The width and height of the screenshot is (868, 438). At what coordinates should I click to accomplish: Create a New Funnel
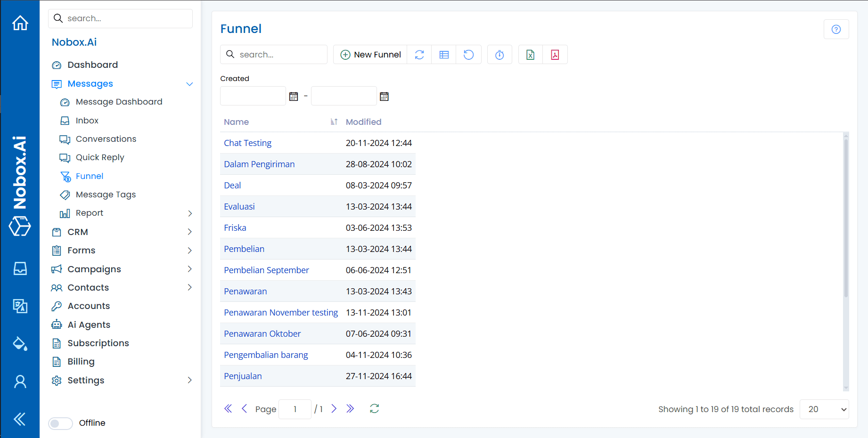point(370,54)
